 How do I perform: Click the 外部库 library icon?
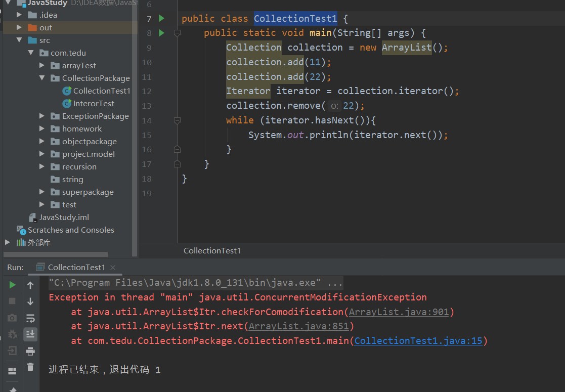pyautogui.click(x=21, y=242)
